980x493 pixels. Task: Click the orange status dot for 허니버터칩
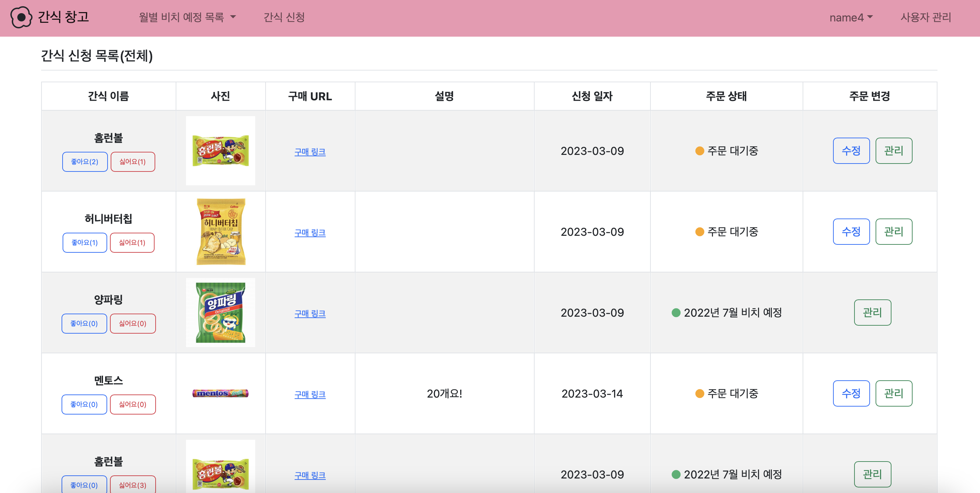(x=699, y=232)
